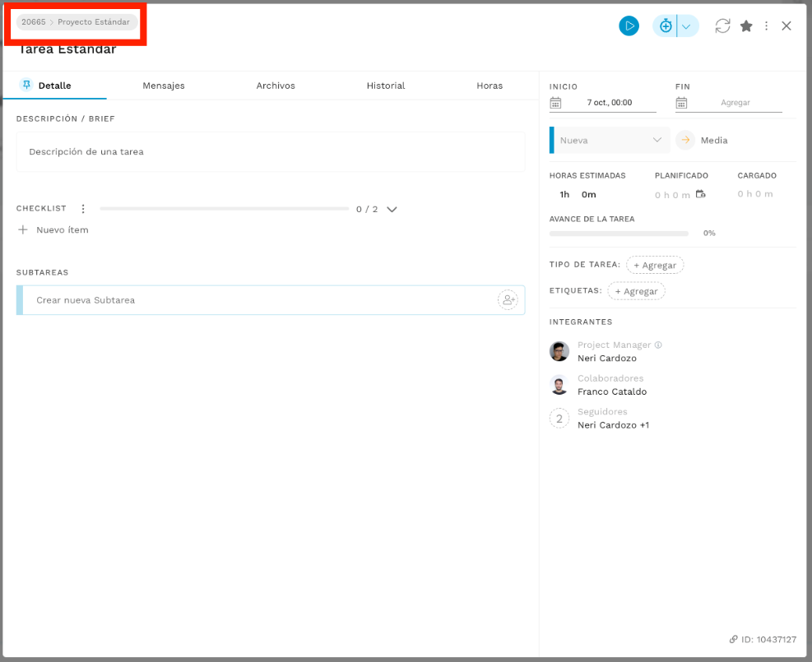Edit estimated hours 1h value
812x662 pixels.
click(x=564, y=195)
